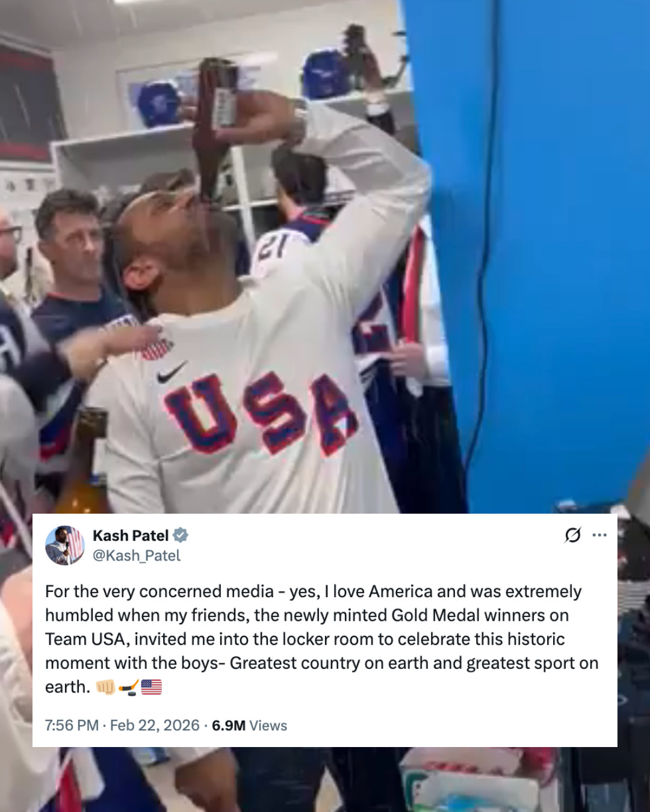Click the fist bump emoji
Screen dimensions: 650x812
(106, 687)
